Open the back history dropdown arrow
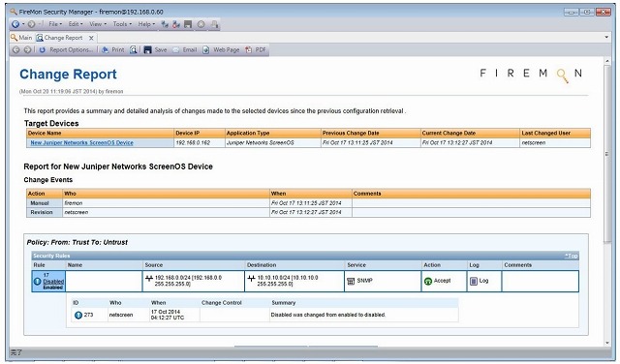The height and width of the screenshot is (364, 620). [x=23, y=24]
